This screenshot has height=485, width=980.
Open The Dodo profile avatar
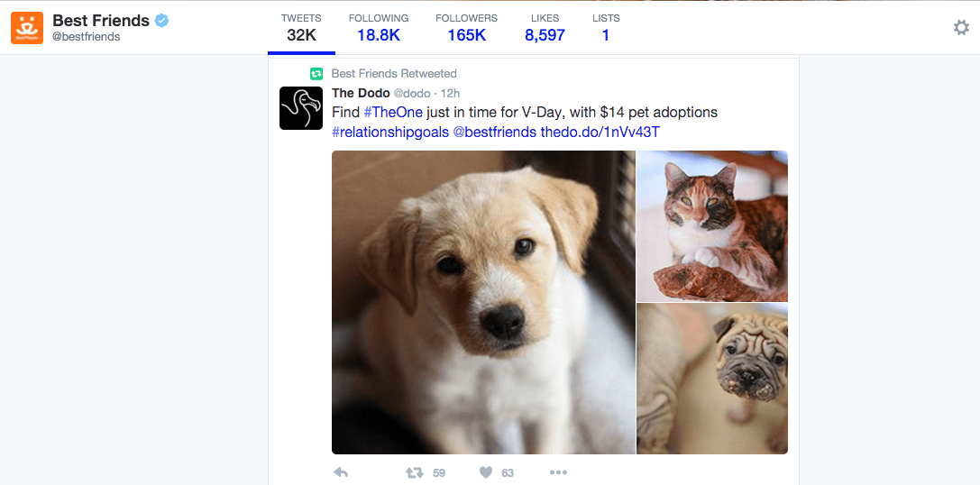[x=301, y=108]
